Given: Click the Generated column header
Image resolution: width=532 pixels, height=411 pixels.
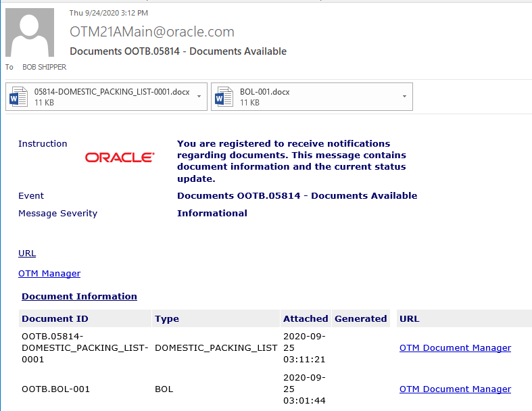Looking at the screenshot, I should [361, 318].
